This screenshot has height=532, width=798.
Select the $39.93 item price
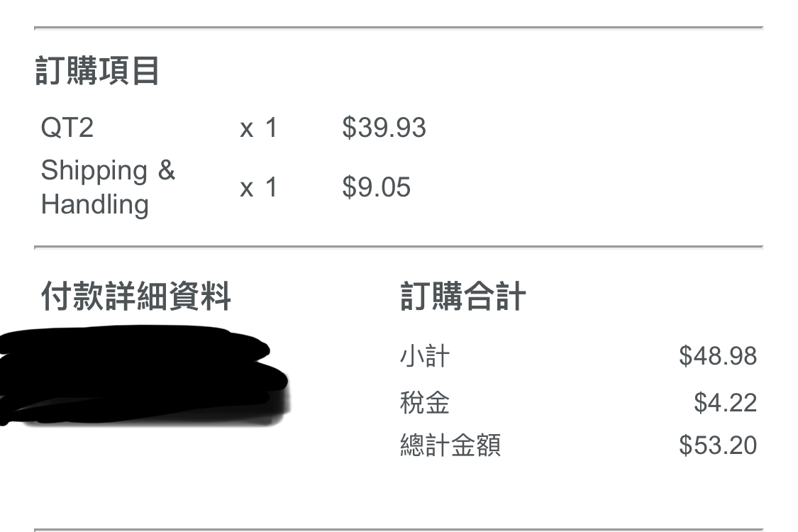point(384,128)
